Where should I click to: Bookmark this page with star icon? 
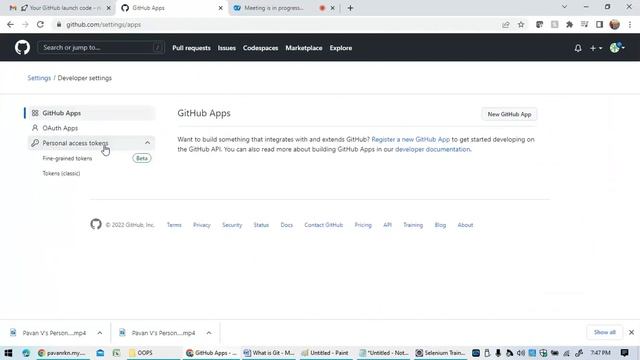521,24
